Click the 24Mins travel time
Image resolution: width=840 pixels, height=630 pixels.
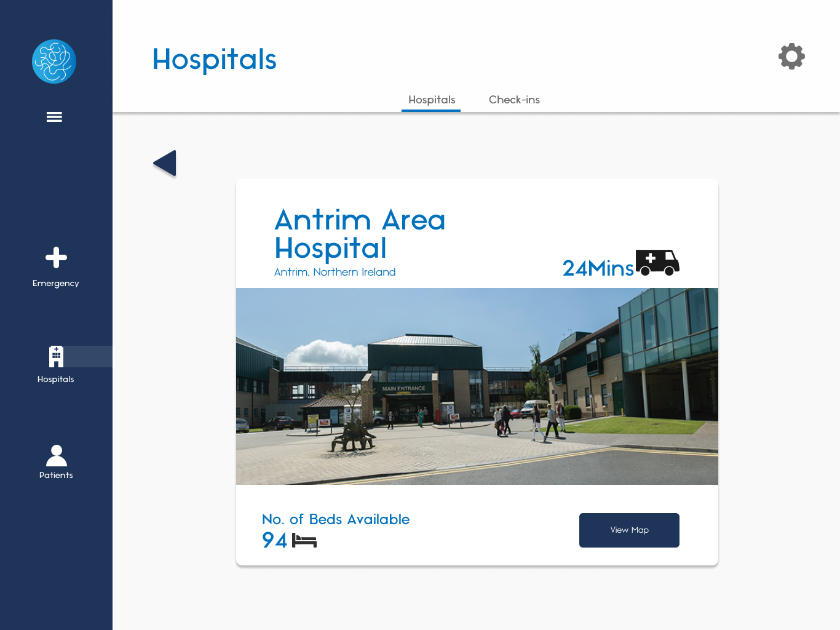pyautogui.click(x=598, y=268)
